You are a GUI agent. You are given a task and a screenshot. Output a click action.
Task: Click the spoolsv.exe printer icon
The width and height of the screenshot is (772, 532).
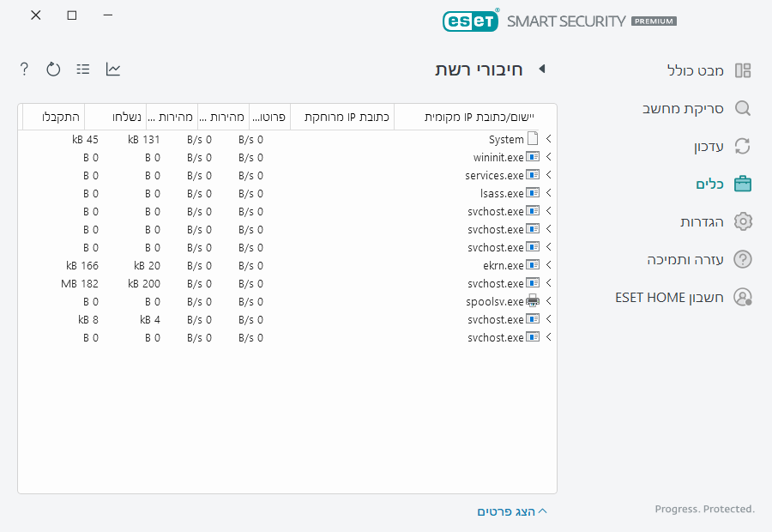coord(533,301)
